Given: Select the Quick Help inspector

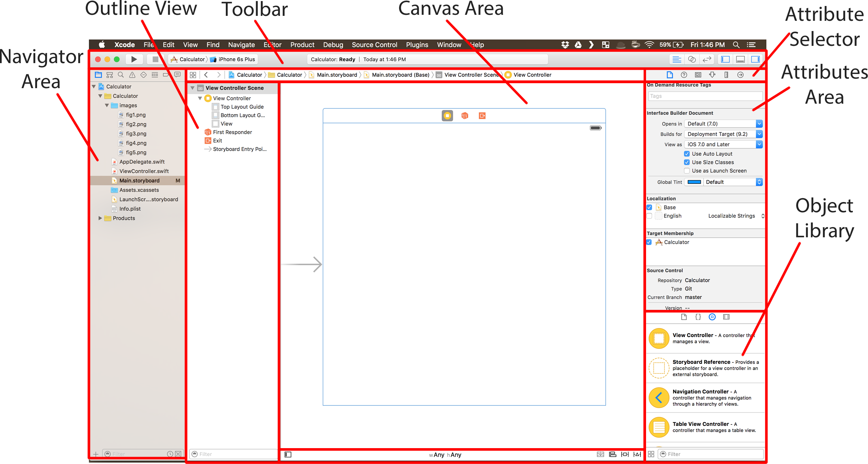Looking at the screenshot, I should [x=684, y=75].
